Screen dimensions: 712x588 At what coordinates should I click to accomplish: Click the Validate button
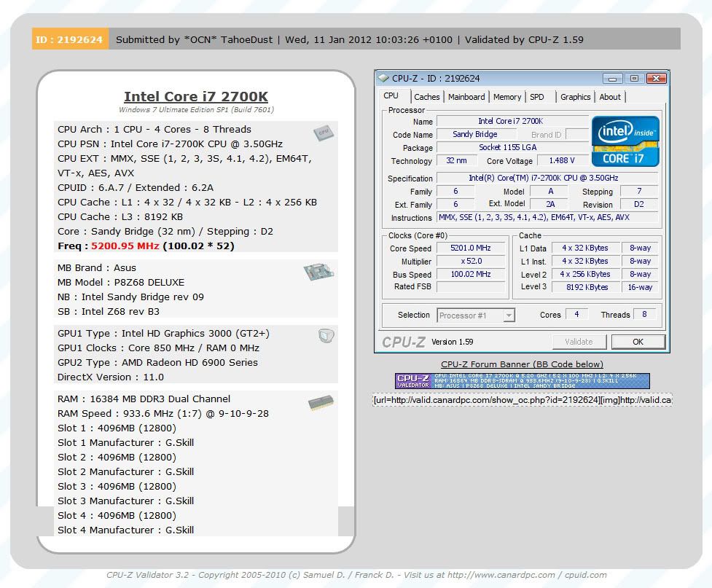(579, 342)
